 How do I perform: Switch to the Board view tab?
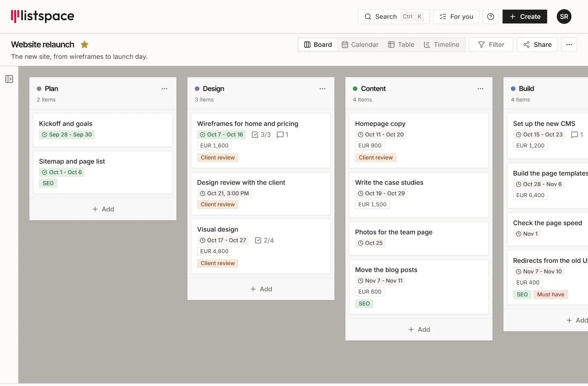(x=318, y=44)
